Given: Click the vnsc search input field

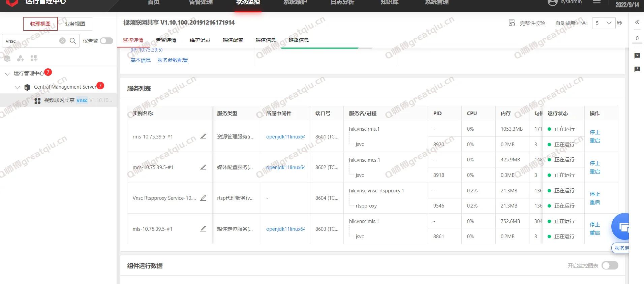Looking at the screenshot, I should pyautogui.click(x=30, y=41).
